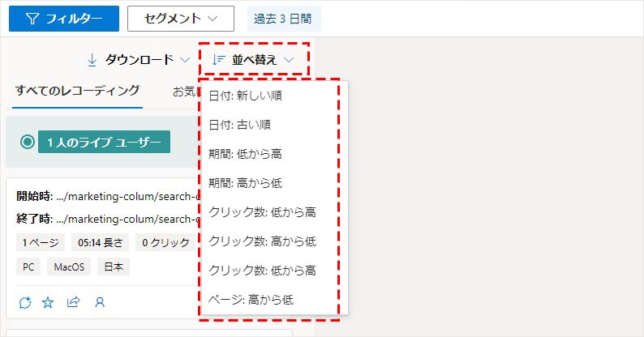644x337 pixels.
Task: Pick 期間: 高から低 sort option
Action: click(245, 183)
